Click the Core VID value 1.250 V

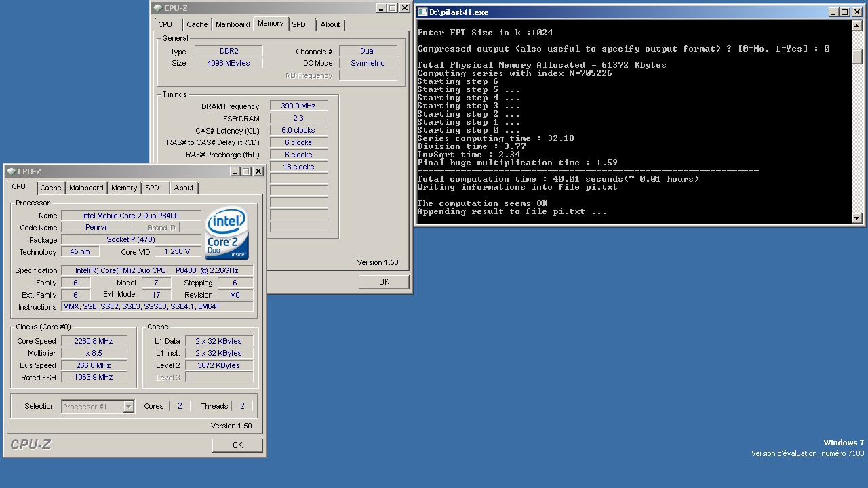(x=178, y=251)
